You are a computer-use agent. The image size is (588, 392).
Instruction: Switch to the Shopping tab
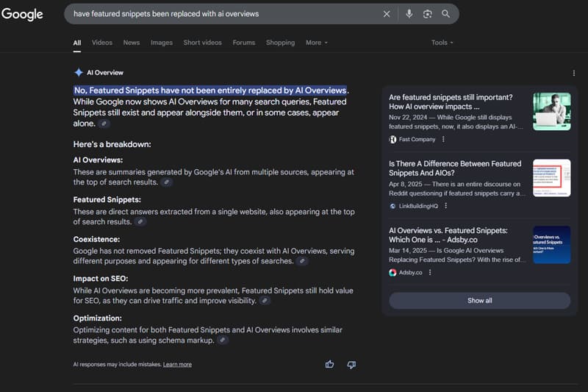tap(281, 43)
